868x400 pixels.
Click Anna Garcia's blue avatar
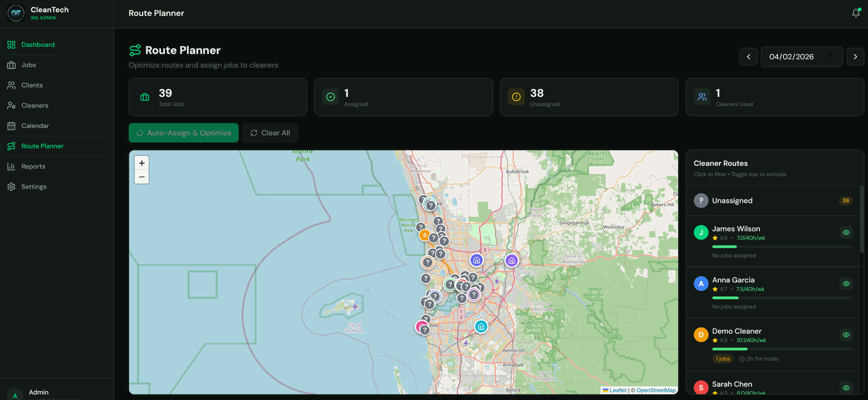(701, 283)
